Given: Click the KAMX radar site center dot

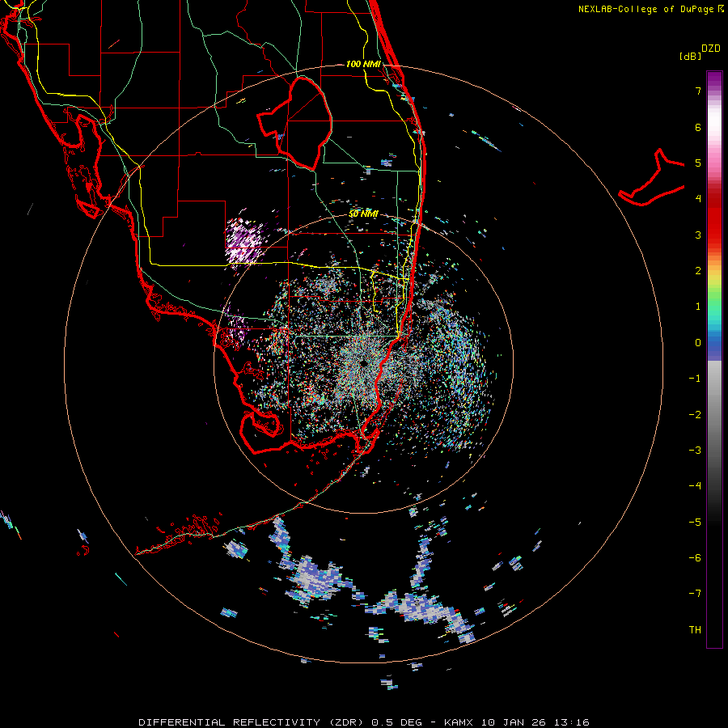Looking at the screenshot, I should pos(363,363).
